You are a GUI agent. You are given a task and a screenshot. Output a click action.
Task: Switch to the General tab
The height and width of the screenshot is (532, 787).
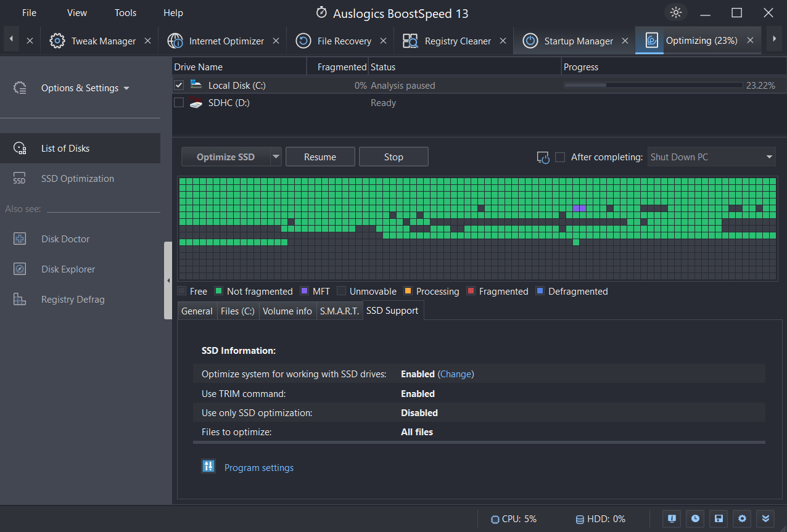(197, 311)
